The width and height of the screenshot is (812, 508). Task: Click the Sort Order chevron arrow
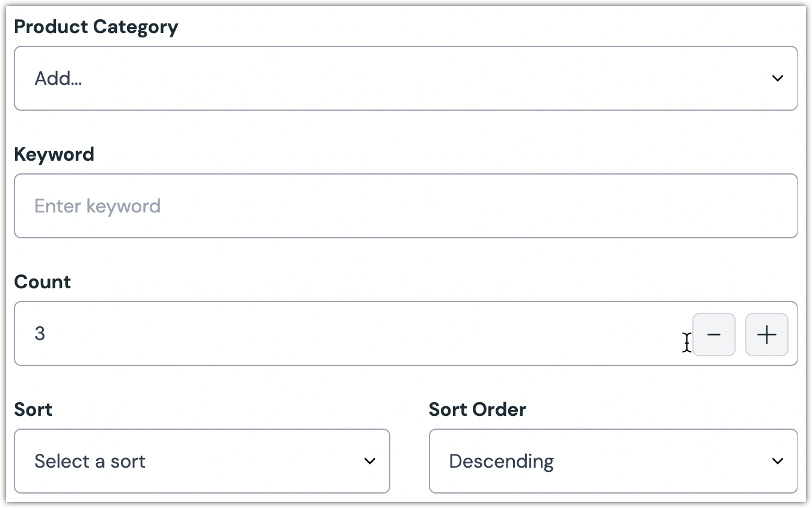coord(777,461)
